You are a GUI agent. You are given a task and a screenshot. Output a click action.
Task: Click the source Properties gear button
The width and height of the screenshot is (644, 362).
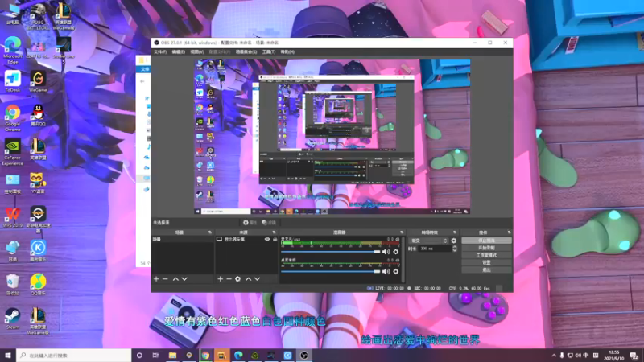(250, 223)
